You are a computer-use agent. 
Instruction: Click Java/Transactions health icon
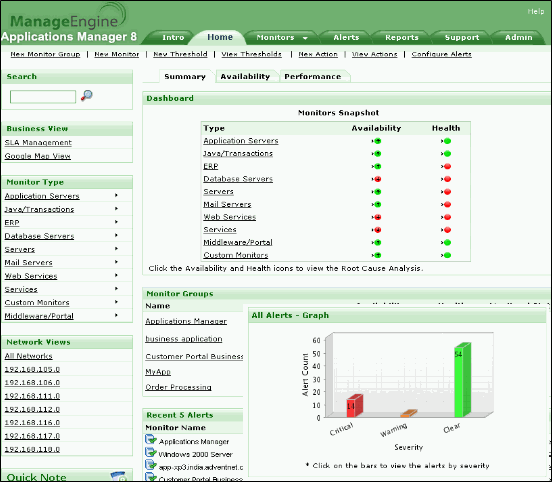[x=446, y=154]
